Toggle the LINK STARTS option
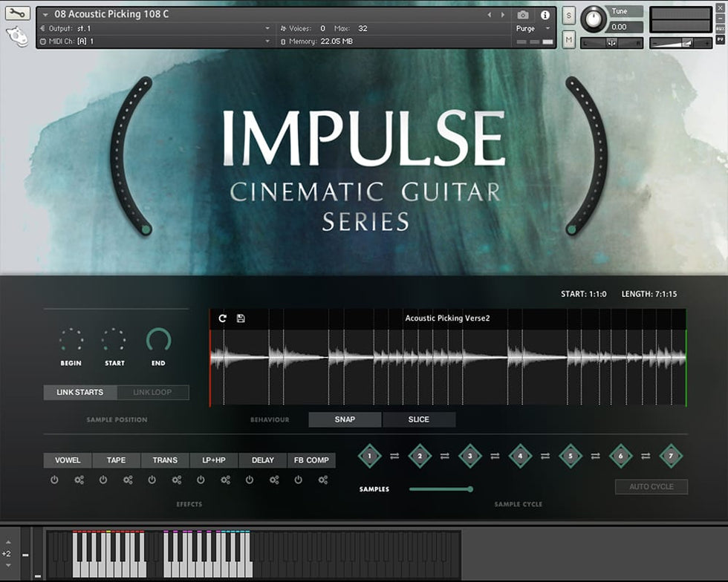Viewport: 728px width, 582px height. 80,392
